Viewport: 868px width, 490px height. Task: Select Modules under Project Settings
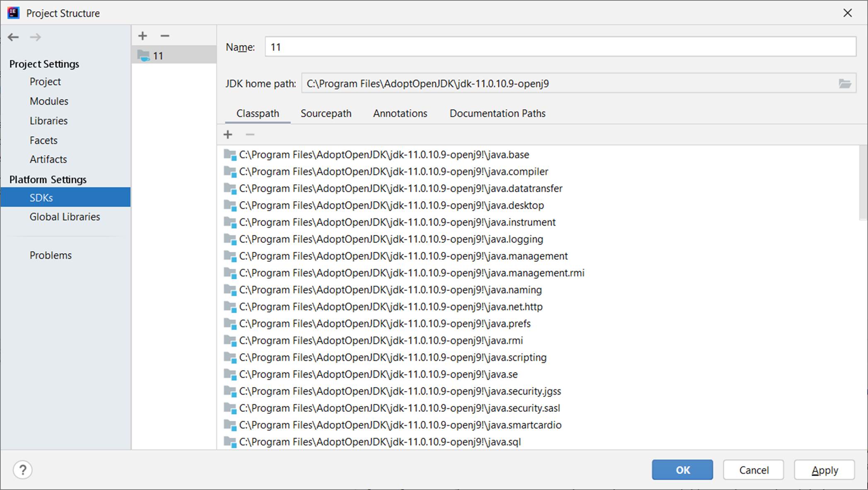click(48, 101)
